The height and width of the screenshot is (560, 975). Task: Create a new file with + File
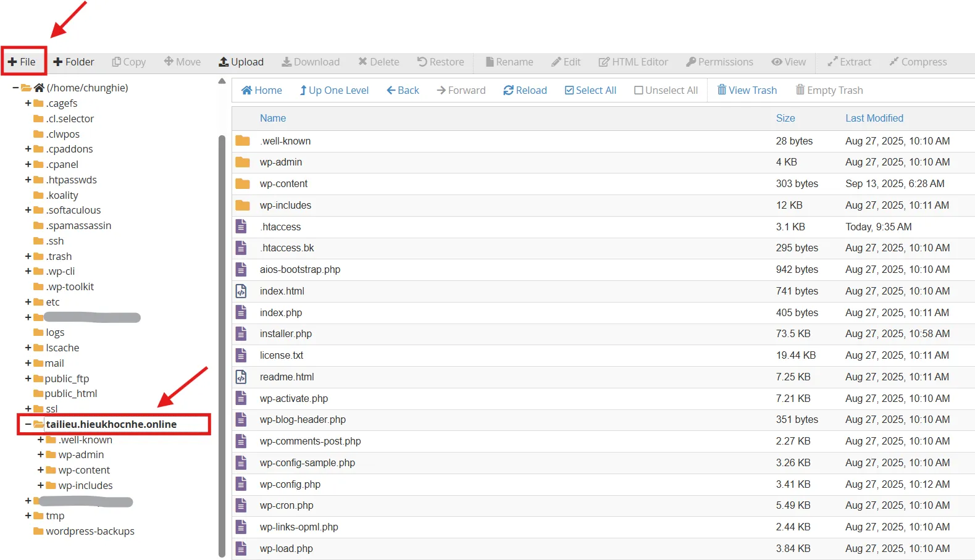coord(22,62)
